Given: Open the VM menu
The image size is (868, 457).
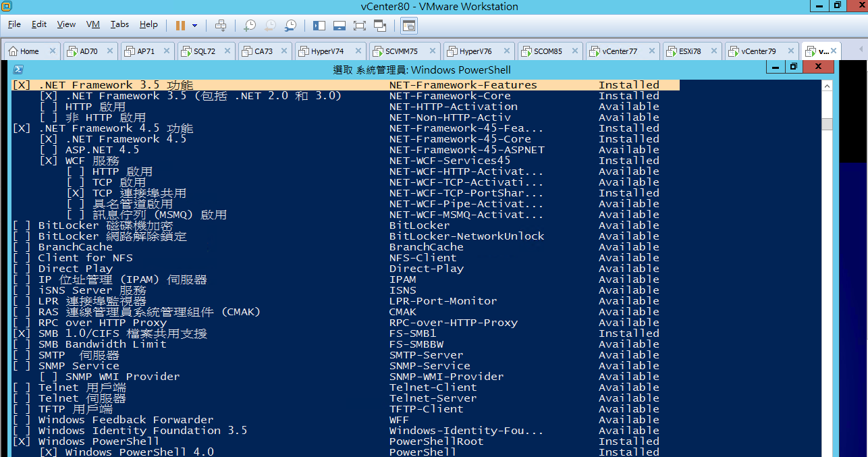Looking at the screenshot, I should [93, 24].
